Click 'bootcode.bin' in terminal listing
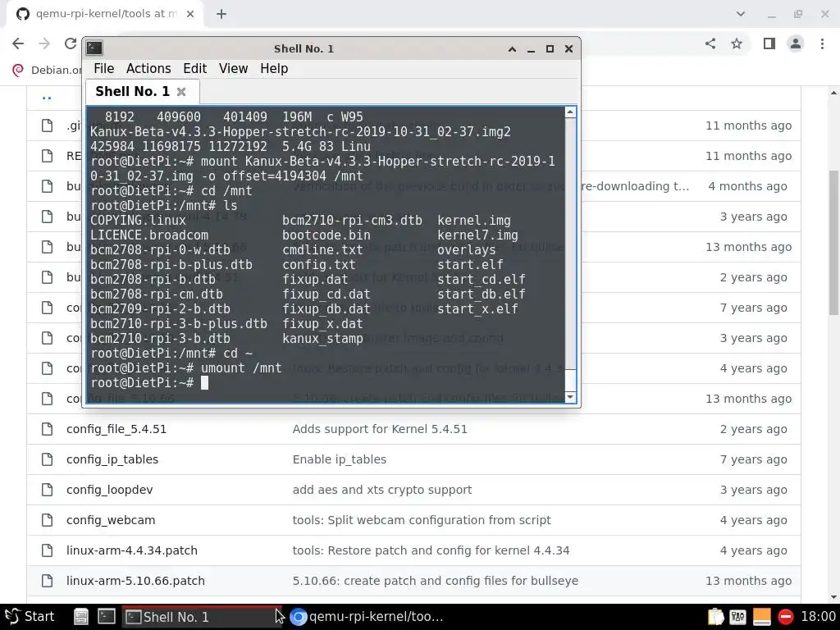This screenshot has height=630, width=840. (x=326, y=235)
